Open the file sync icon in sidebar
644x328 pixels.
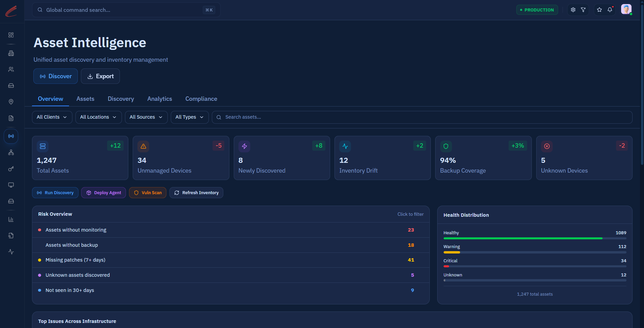[x=11, y=236]
